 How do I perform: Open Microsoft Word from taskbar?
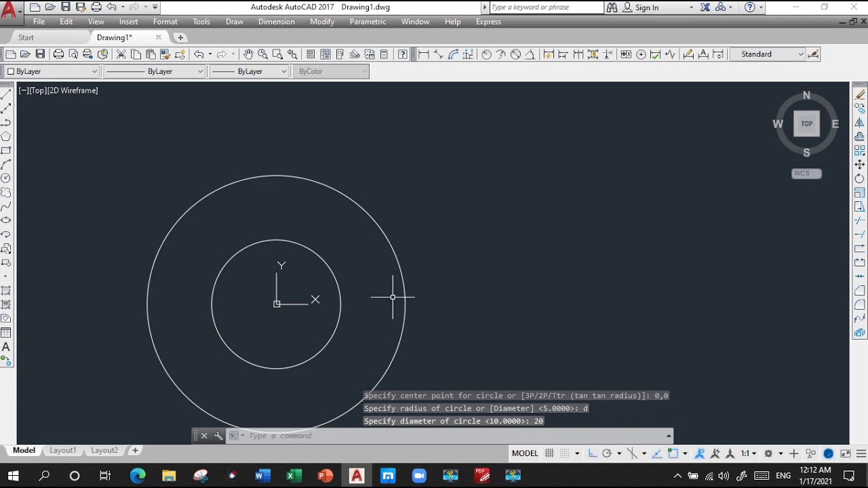(x=262, y=476)
